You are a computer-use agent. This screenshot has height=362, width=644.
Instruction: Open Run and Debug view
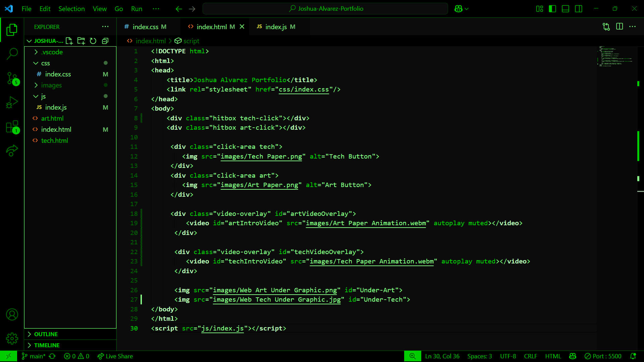(12, 103)
